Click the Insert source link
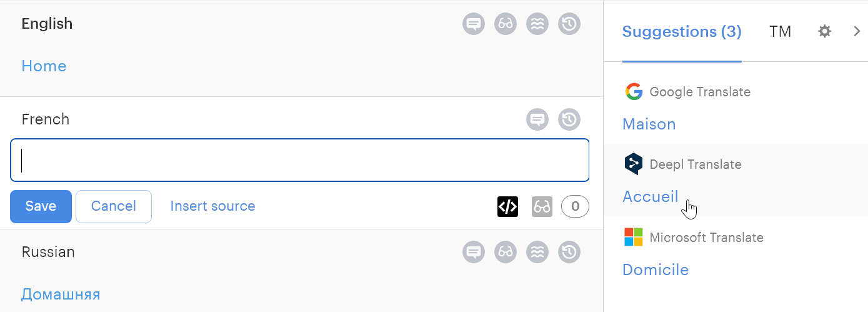868x312 pixels. [x=212, y=206]
